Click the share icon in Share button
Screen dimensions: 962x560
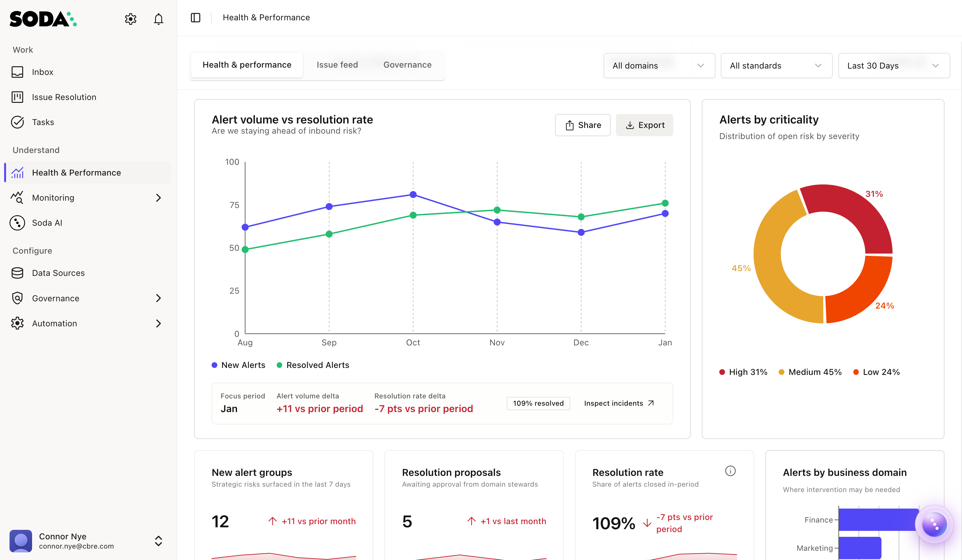click(x=569, y=125)
